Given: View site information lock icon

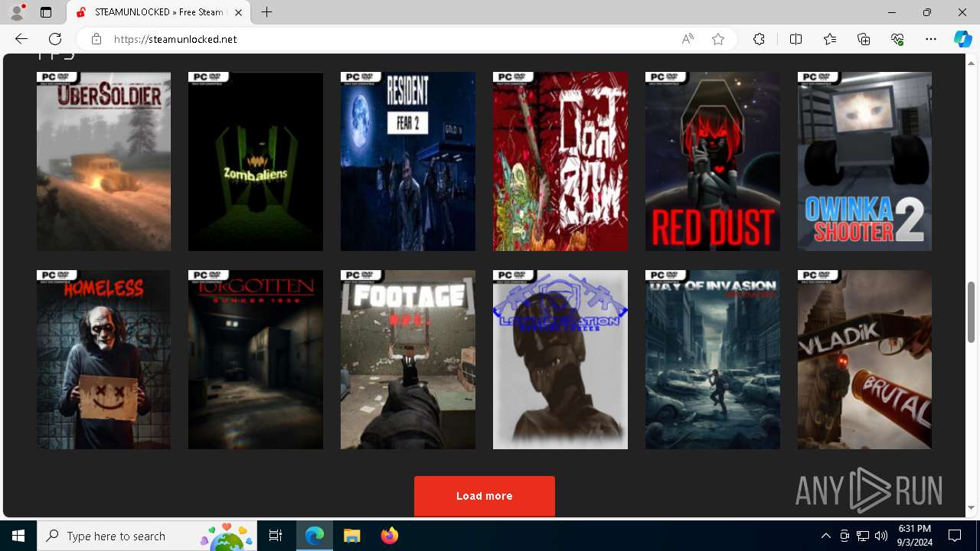Looking at the screenshot, I should coord(96,39).
